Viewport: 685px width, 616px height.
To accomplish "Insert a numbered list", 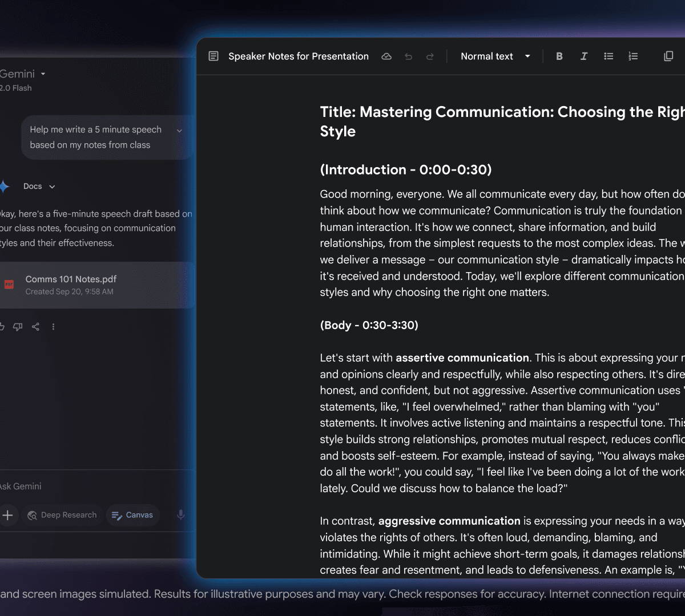I will coord(633,56).
